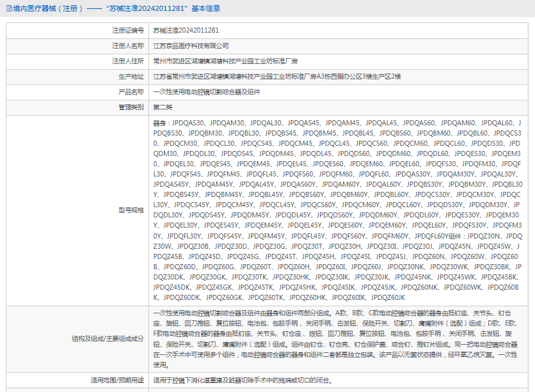
Task: Select the registrant address starting 常州市武进区
Action: point(225,61)
